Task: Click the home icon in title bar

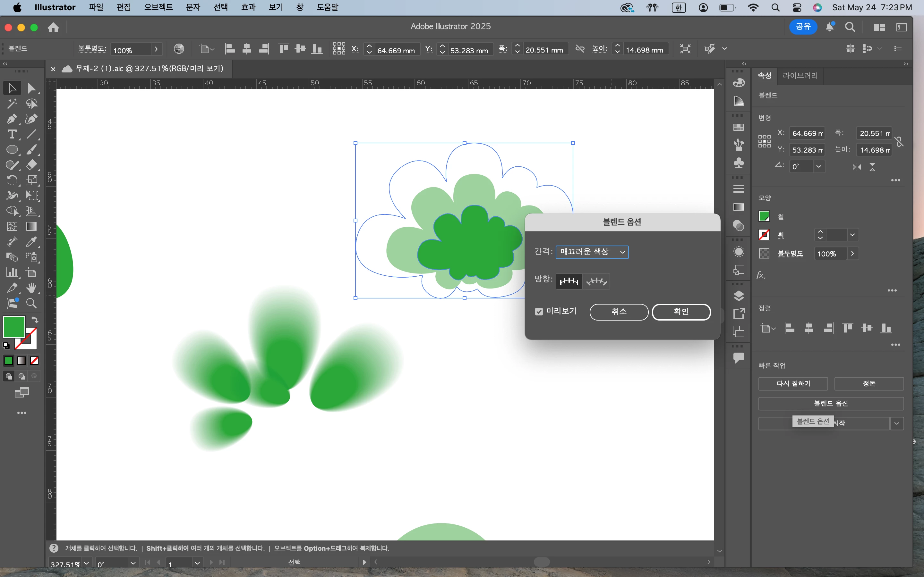Action: (53, 27)
